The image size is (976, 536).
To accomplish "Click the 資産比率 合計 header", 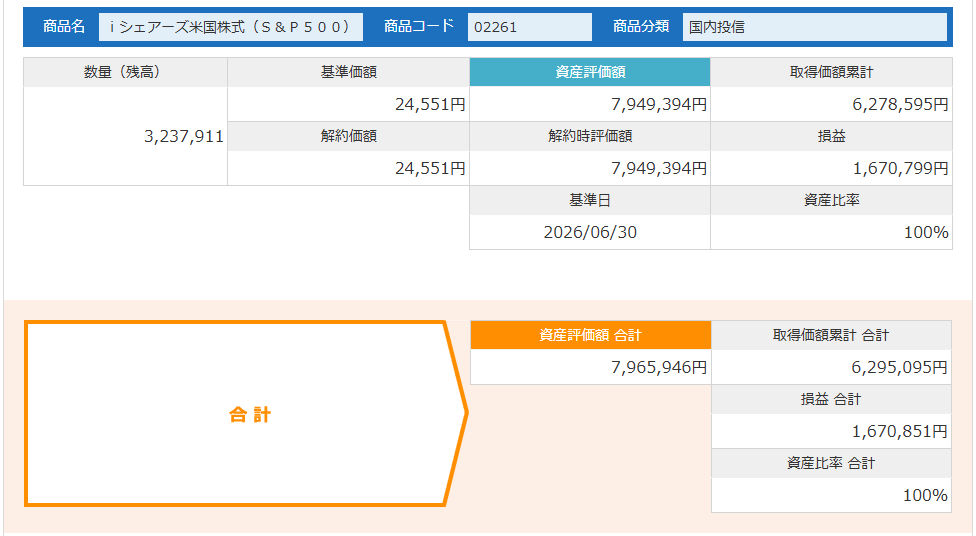I will click(832, 463).
